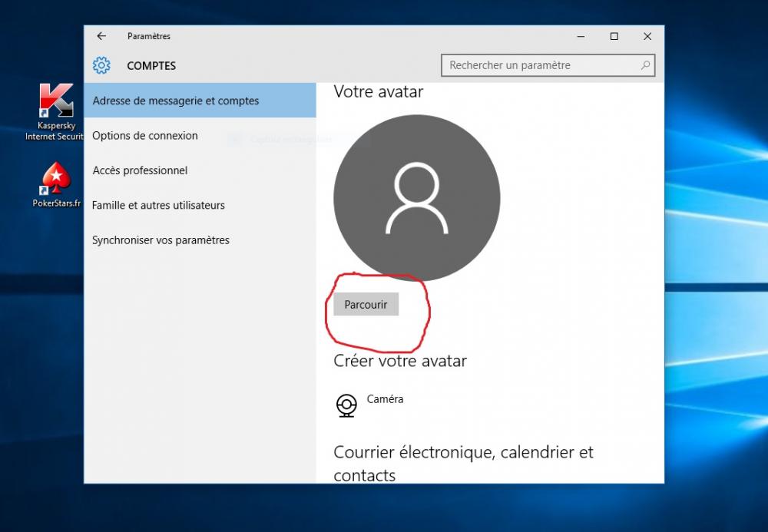Image resolution: width=768 pixels, height=532 pixels.
Task: Go back using the arrow icon
Action: (101, 36)
